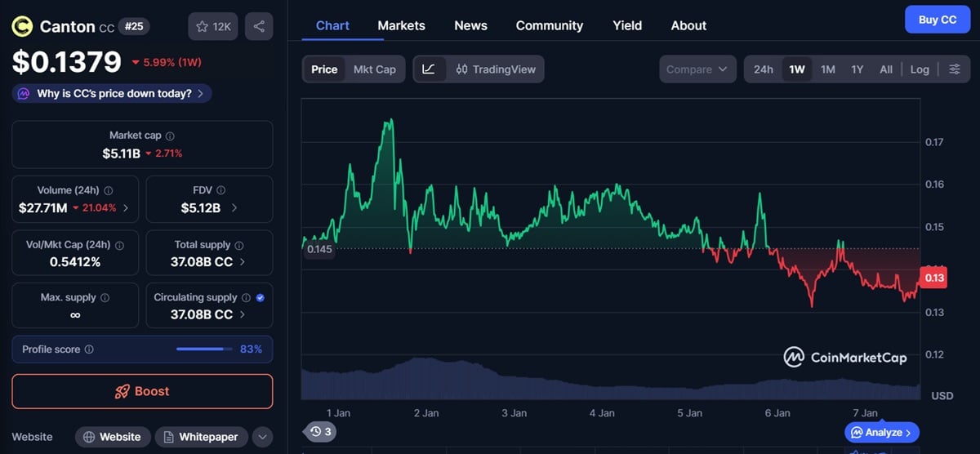Open line chart type icon

(429, 69)
